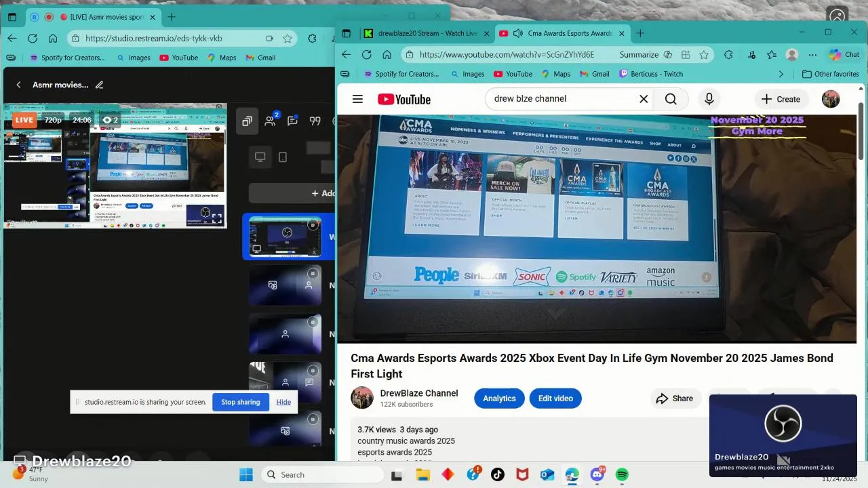This screenshot has width=868, height=488.
Task: Refresh the Restream studio page
Action: (33, 39)
